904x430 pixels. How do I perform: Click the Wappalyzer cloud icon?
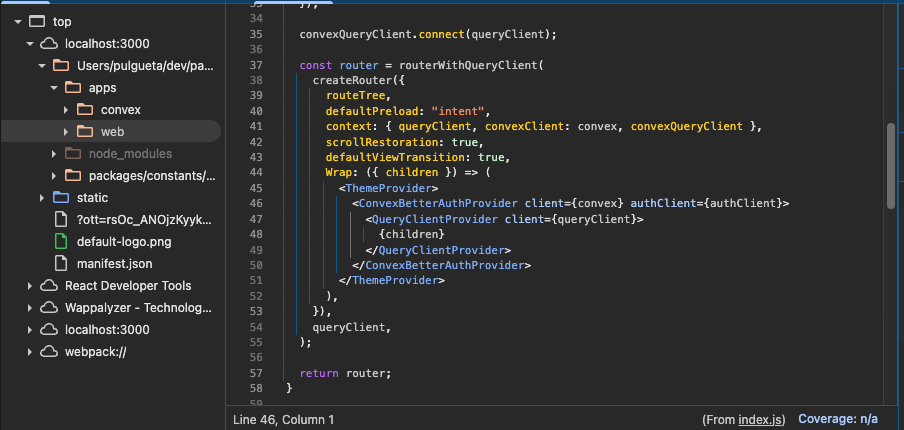[49, 308]
